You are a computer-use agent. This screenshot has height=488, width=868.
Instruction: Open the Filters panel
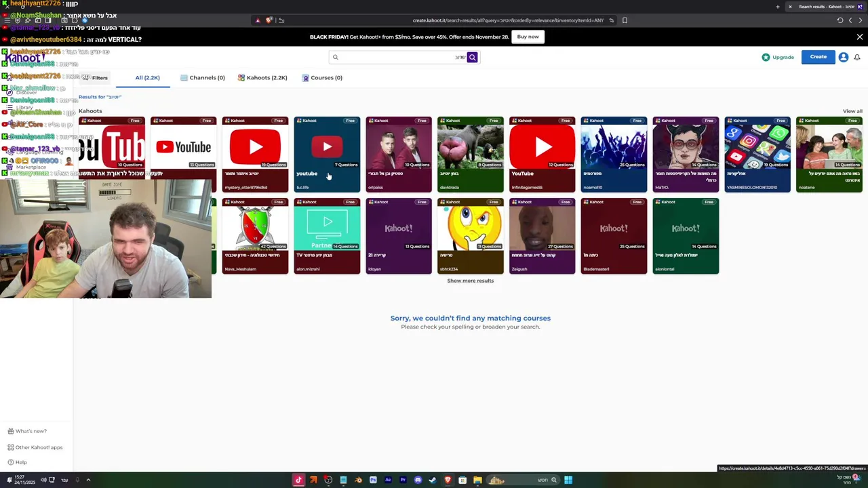96,78
